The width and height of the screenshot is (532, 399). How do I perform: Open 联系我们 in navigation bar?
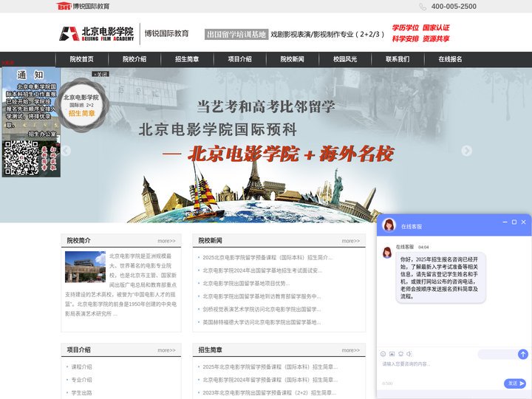tap(398, 59)
